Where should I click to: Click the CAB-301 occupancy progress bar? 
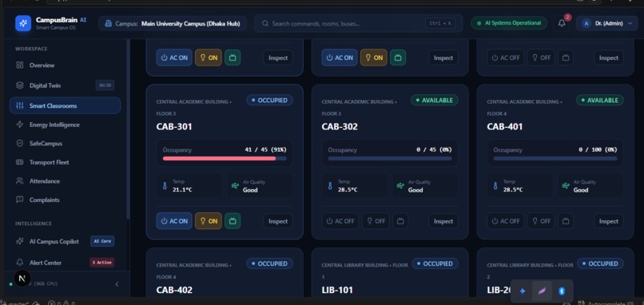coord(225,158)
